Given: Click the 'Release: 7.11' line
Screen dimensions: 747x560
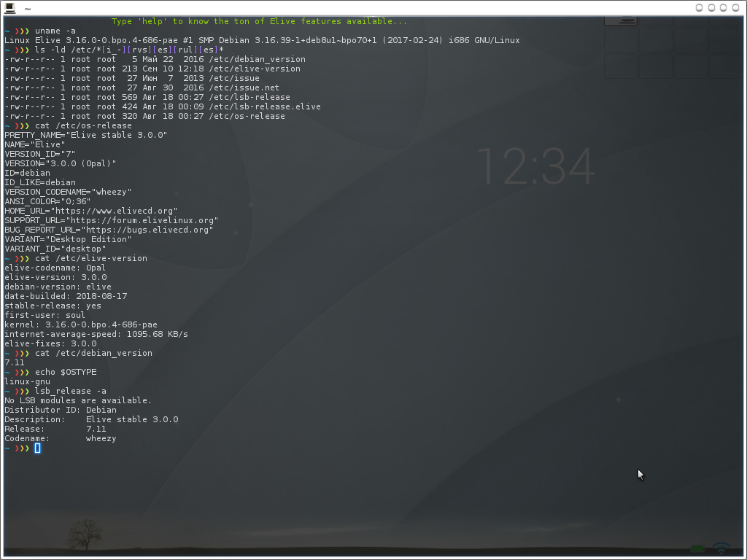Looking at the screenshot, I should 55,429.
